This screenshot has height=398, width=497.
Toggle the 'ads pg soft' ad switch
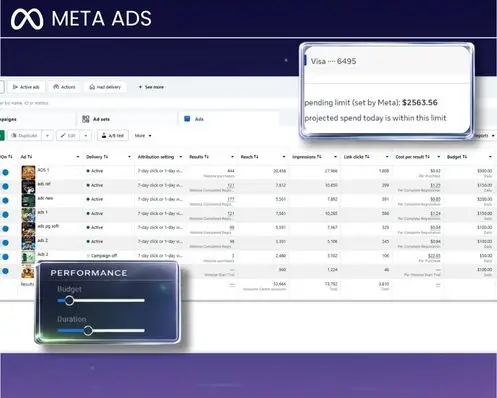click(x=5, y=229)
